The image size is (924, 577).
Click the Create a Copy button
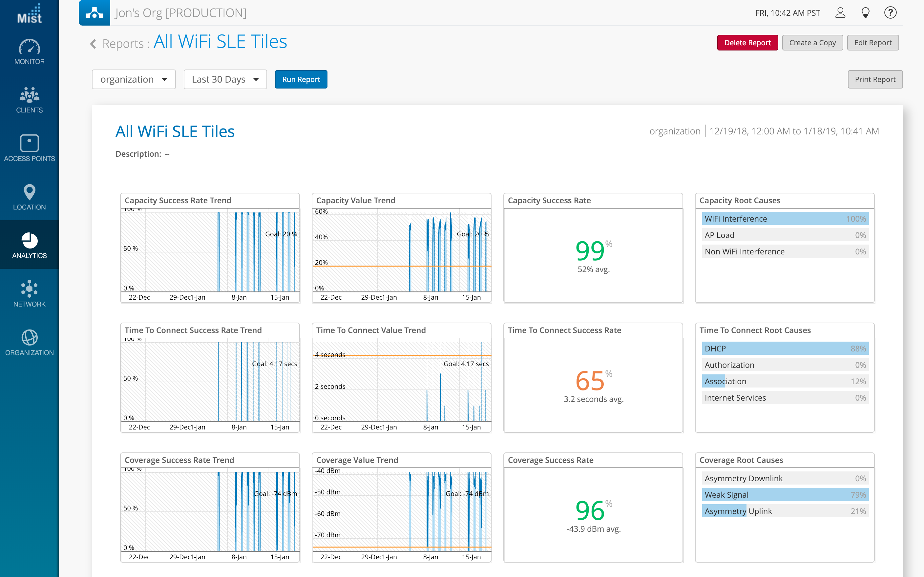pyautogui.click(x=812, y=43)
